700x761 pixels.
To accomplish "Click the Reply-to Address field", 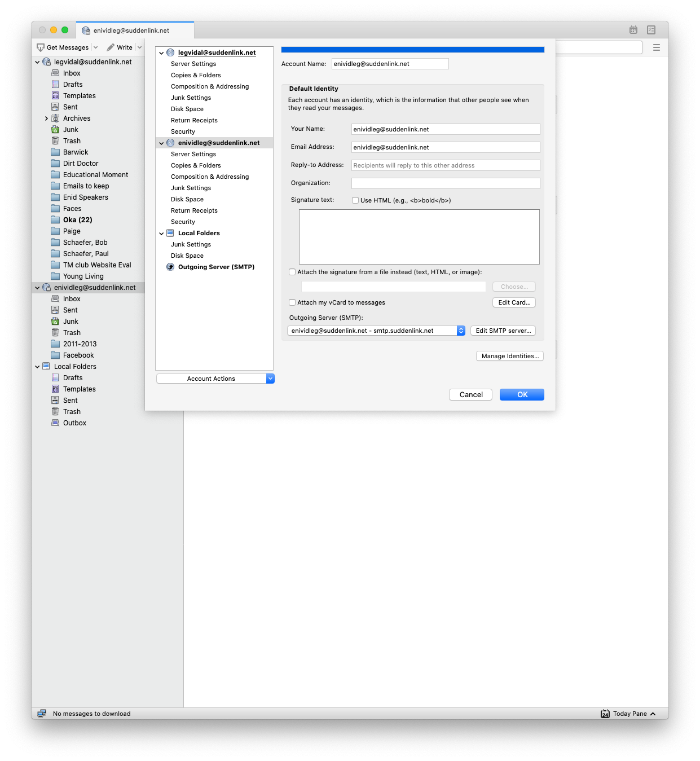I will [446, 165].
